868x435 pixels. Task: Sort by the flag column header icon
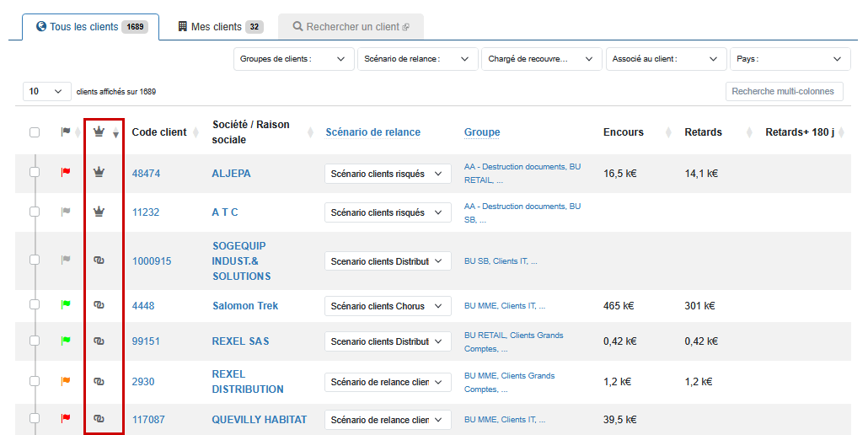66,132
